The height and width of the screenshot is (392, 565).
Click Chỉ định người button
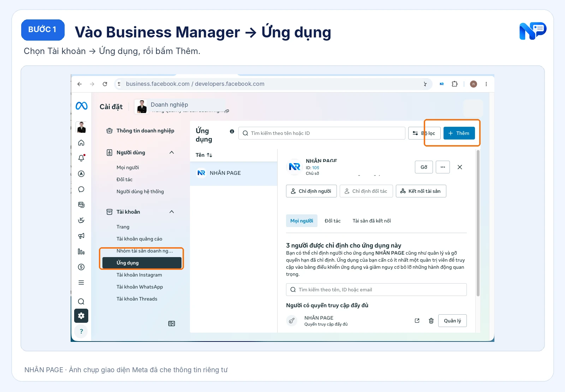311,191
